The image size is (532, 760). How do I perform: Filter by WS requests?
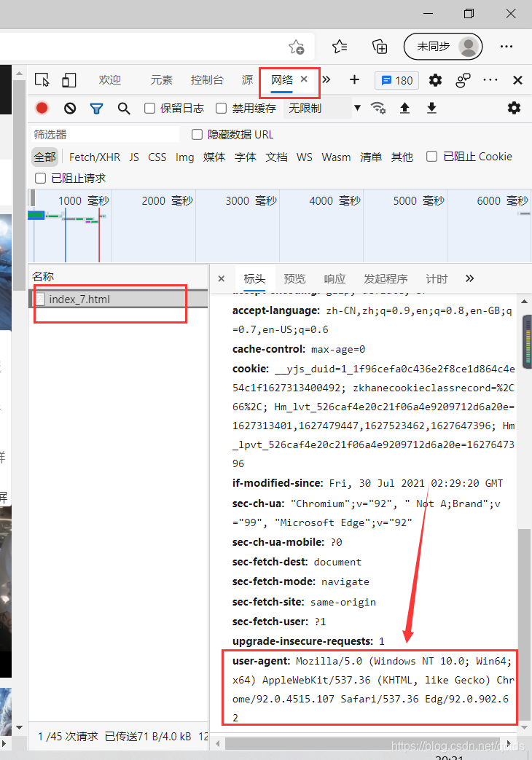pyautogui.click(x=305, y=157)
